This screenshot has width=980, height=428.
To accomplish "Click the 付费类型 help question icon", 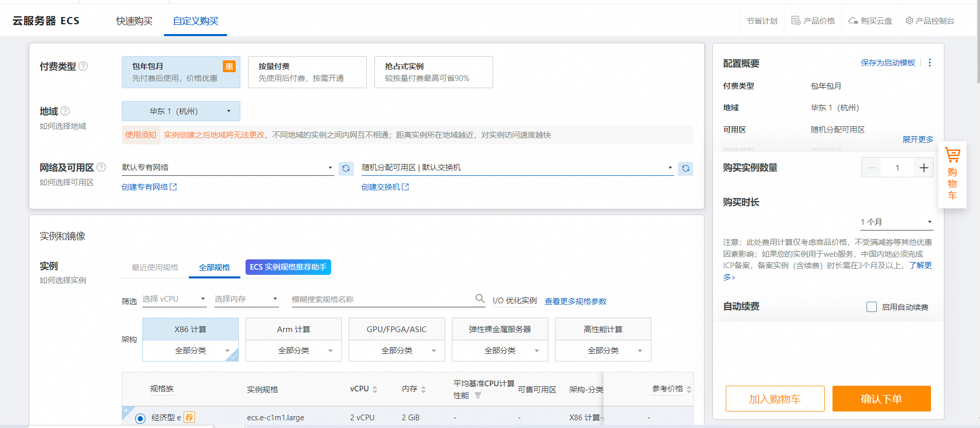I will (83, 66).
